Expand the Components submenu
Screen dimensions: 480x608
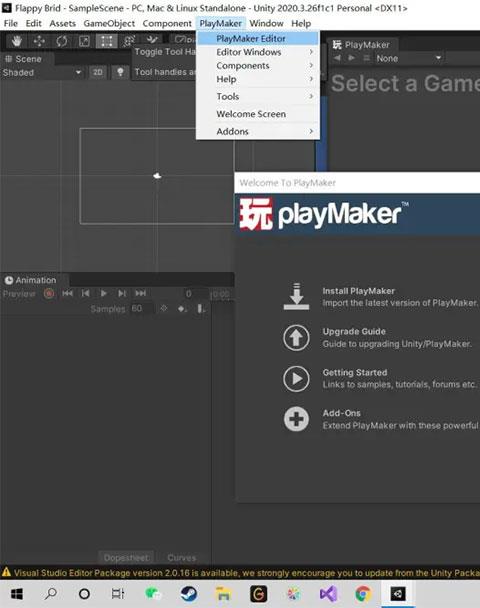[x=258, y=66]
